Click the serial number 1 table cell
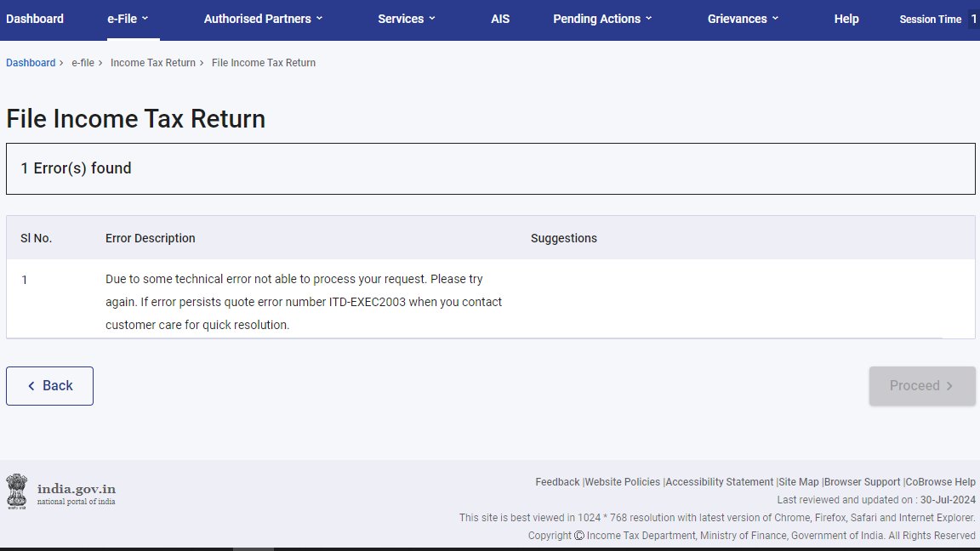Viewport: 980px width, 551px height. tap(25, 280)
